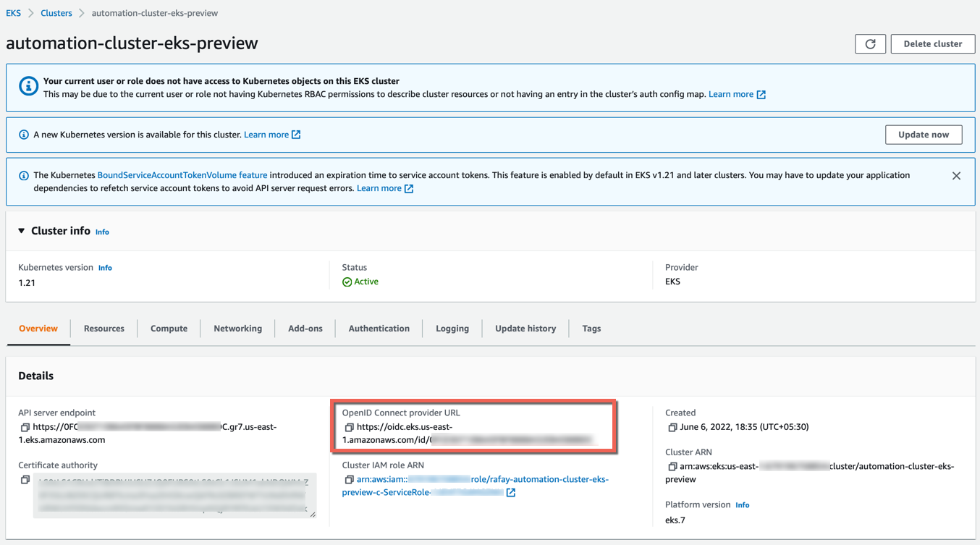
Task: Click the Details section heading
Action: pos(35,376)
